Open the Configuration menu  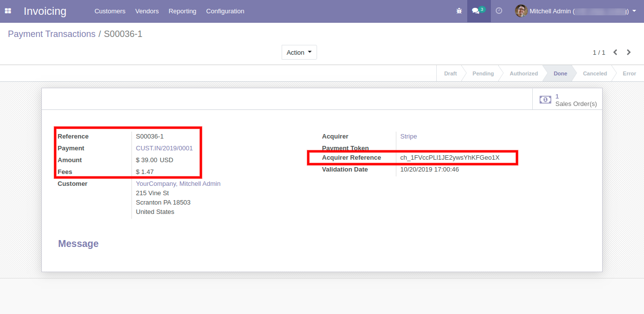click(225, 11)
